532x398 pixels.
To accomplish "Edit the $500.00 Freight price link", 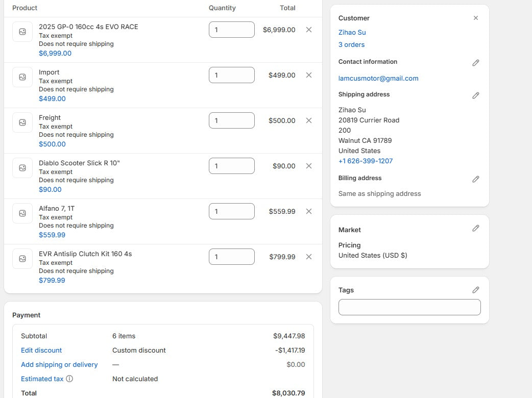I will click(x=52, y=144).
